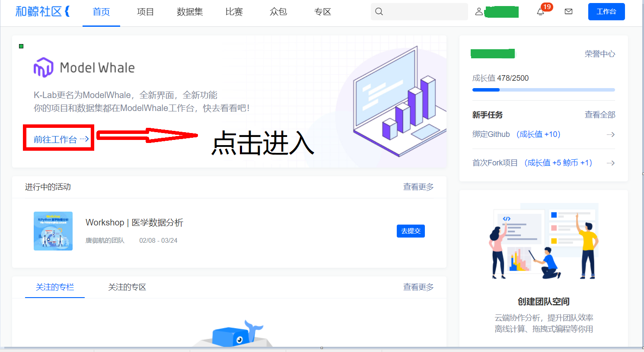Image resolution: width=644 pixels, height=352 pixels.
Task: Open the 数据集 menu
Action: tap(190, 12)
